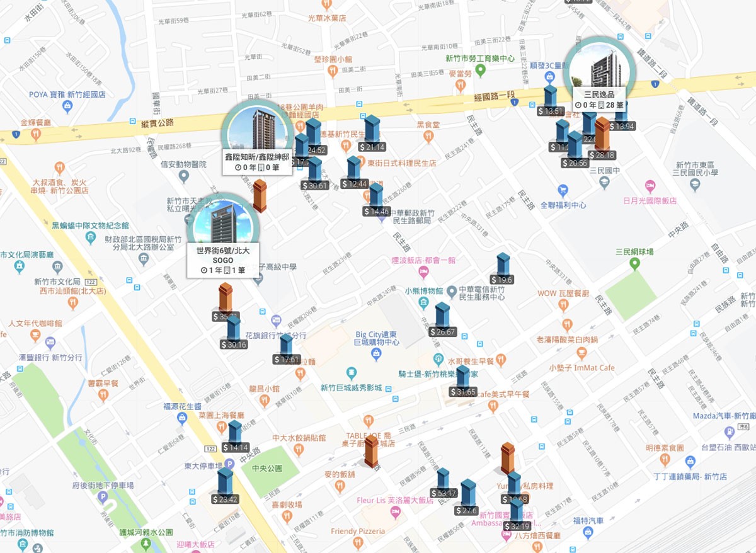Click the orange building marker priced $28.18
The image size is (756, 553).
coord(602,138)
